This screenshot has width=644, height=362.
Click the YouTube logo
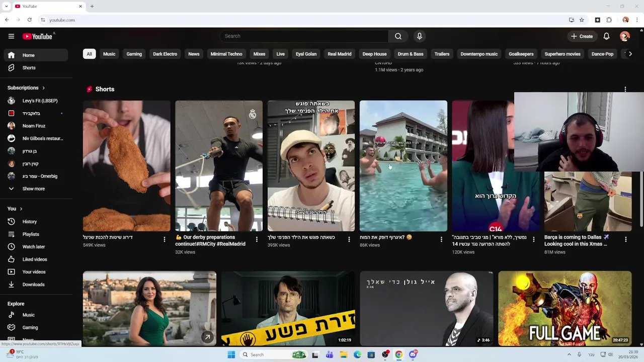pos(38,36)
